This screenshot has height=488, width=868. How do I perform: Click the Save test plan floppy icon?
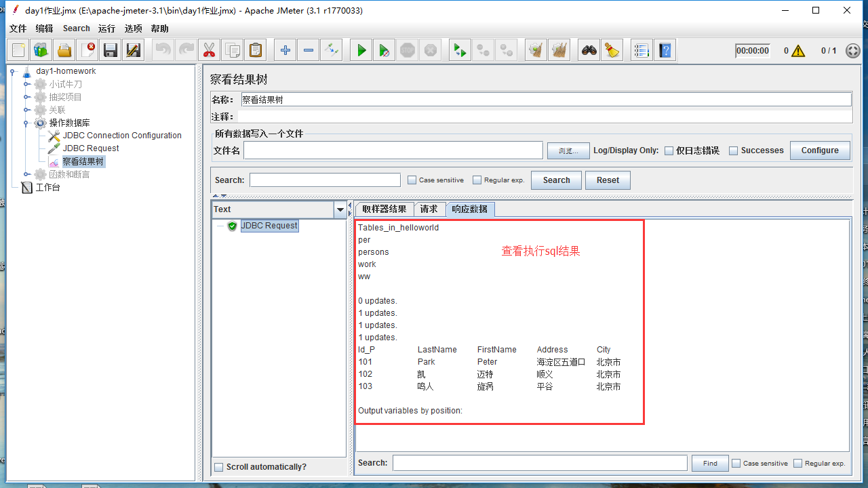click(110, 50)
